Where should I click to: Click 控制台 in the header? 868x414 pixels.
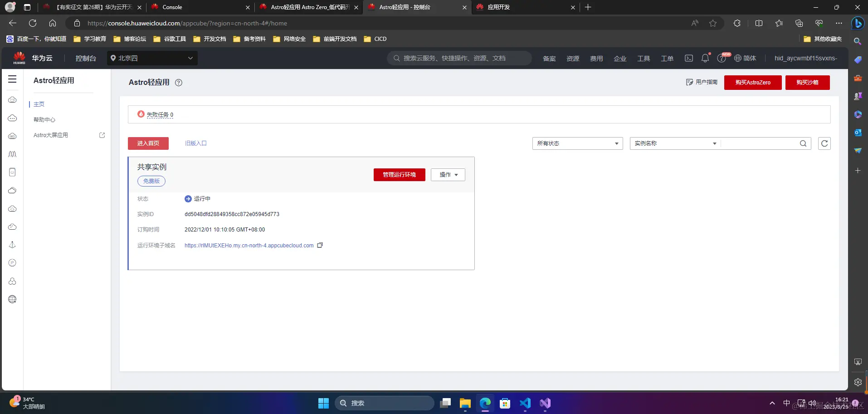pyautogui.click(x=86, y=59)
